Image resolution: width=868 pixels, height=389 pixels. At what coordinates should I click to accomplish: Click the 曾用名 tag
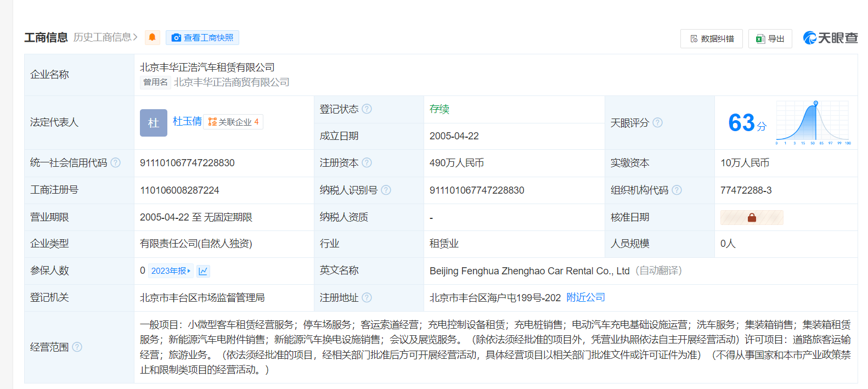(x=155, y=82)
